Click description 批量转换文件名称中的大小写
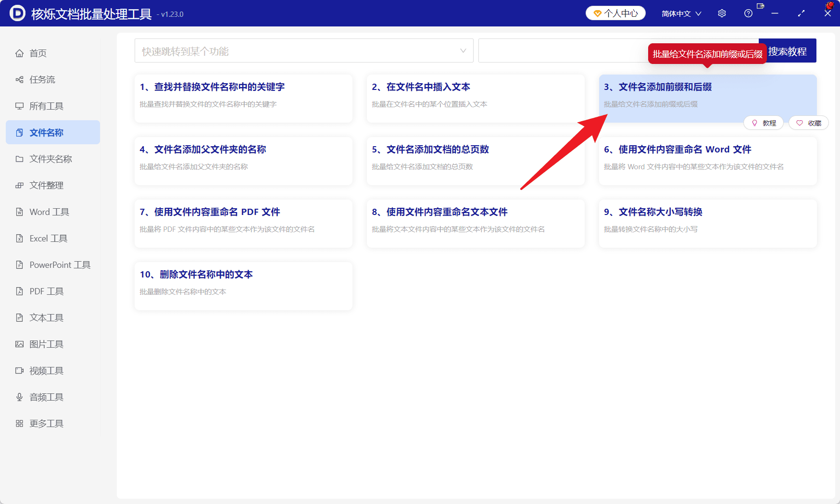Viewport: 840px width, 504px height. coord(651,229)
